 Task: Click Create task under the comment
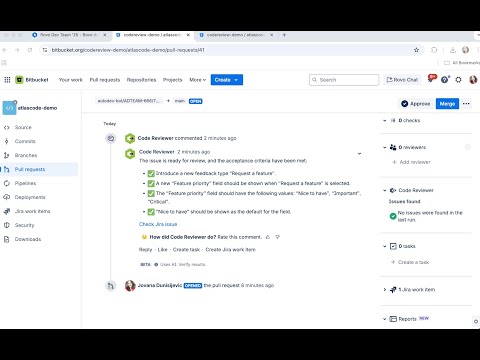pos(186,249)
